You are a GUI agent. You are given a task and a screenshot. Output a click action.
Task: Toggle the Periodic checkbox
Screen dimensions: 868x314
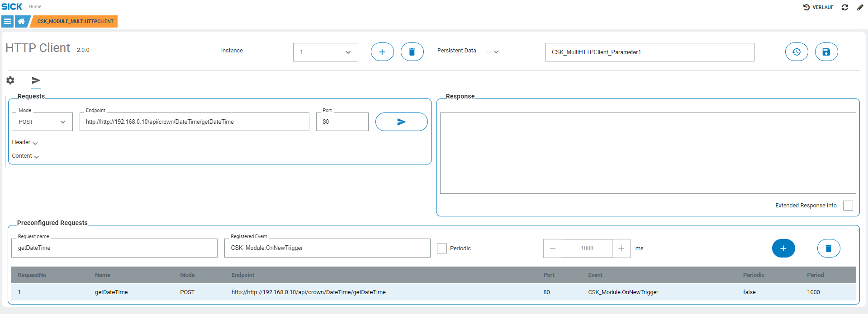(442, 248)
